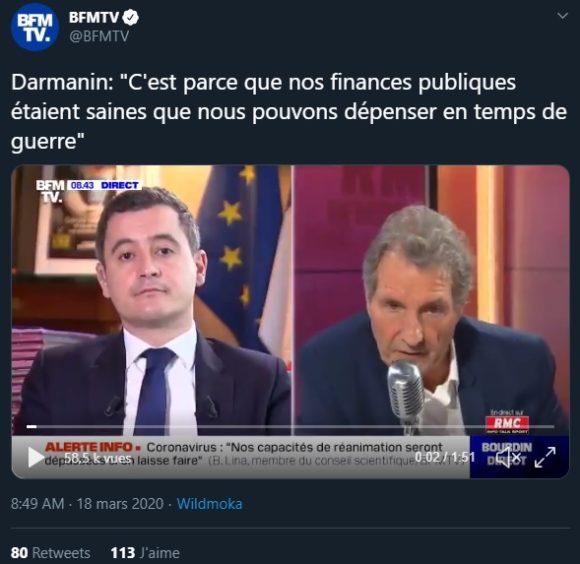Screen dimensions: 580x564
Task: Open the BFMTV profile avatar
Action: tap(35, 27)
